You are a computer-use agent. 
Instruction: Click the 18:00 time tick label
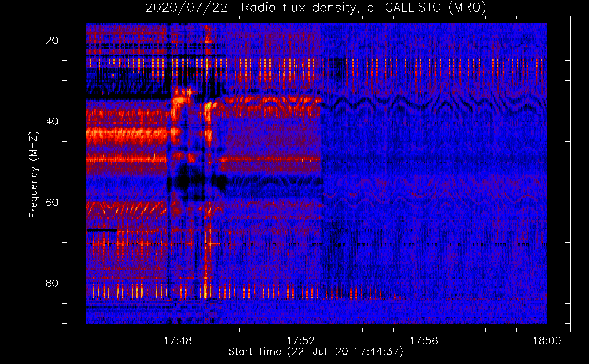tap(547, 341)
